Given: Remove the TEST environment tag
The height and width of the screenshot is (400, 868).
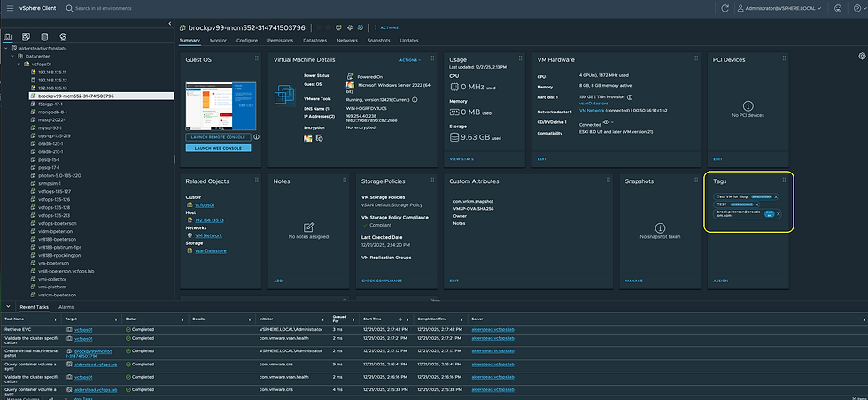Looking at the screenshot, I should (757, 204).
